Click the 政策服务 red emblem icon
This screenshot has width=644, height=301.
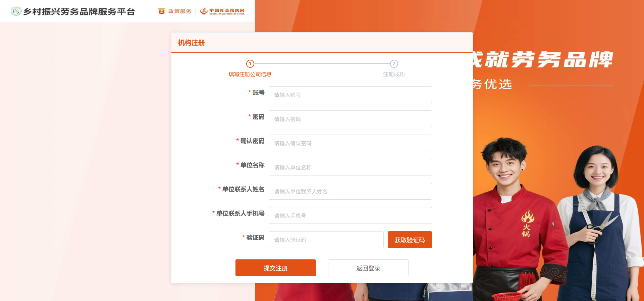coord(162,11)
